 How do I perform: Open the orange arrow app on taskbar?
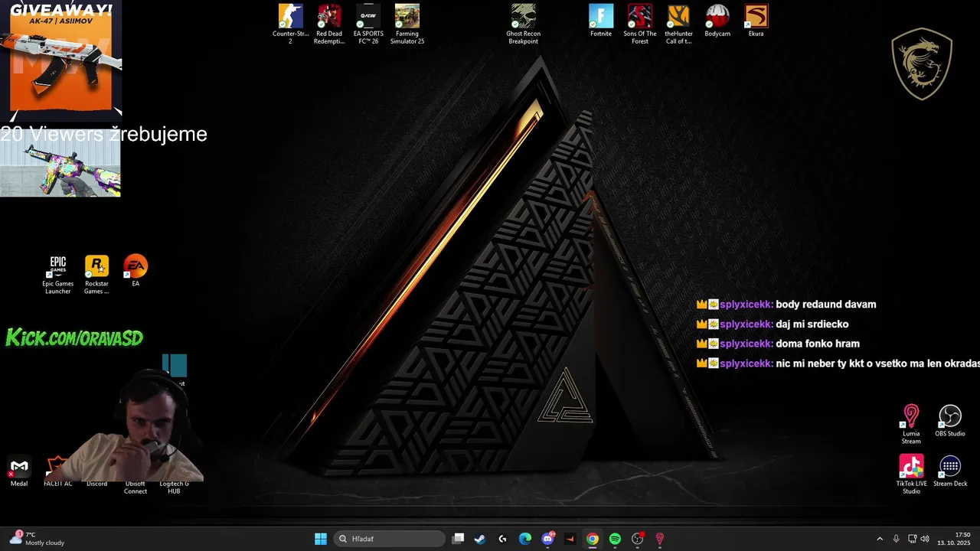coord(570,539)
